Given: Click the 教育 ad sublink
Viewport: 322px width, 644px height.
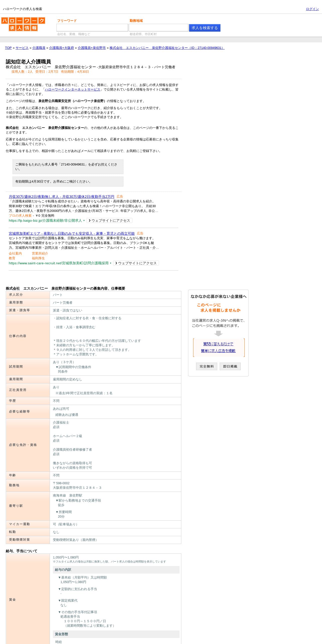Looking at the screenshot, I should pos(12,258).
